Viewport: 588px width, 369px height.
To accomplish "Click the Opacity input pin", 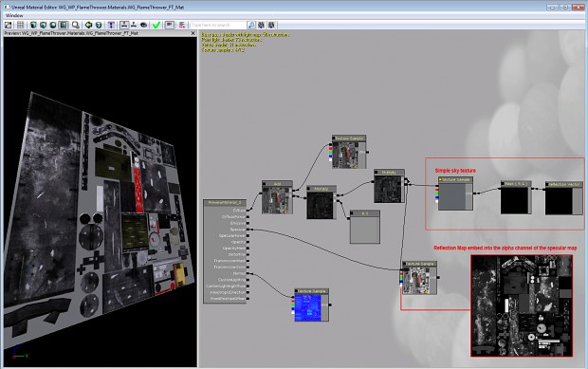I will tap(248, 242).
